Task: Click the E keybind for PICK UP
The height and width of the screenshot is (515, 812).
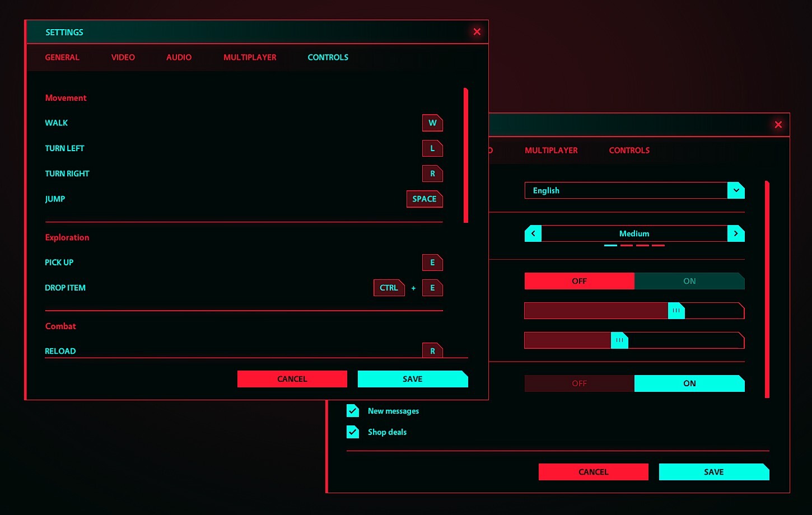Action: pos(432,262)
